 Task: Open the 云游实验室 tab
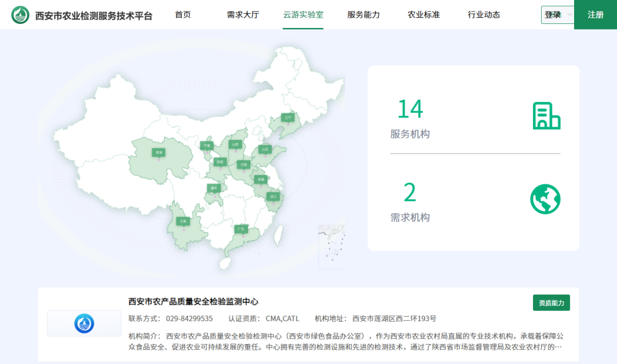point(303,14)
